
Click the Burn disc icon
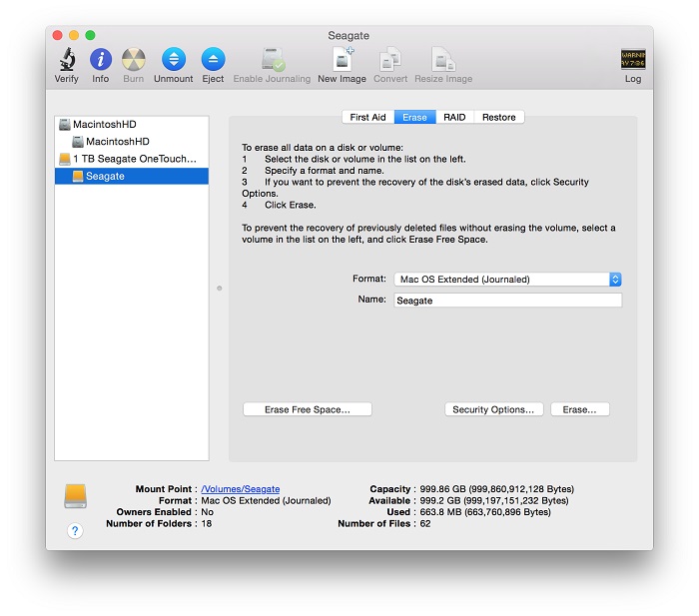point(133,59)
